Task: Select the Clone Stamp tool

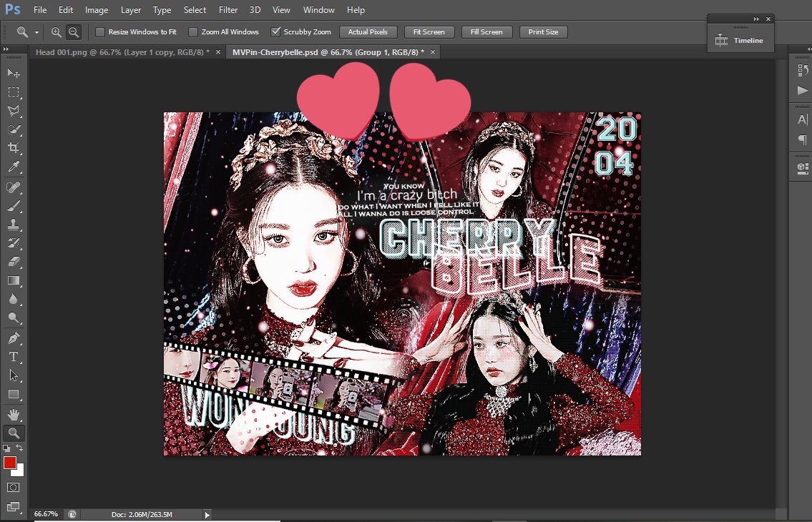Action: click(x=14, y=225)
